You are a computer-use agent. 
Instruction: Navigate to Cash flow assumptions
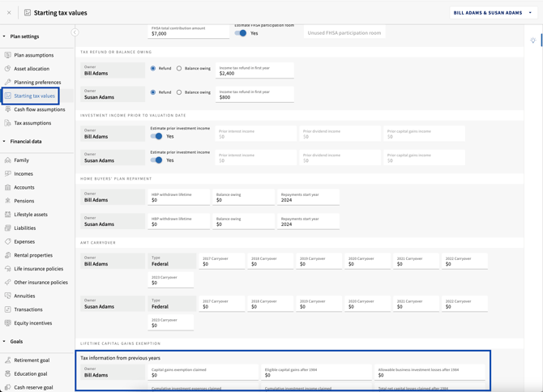click(x=40, y=109)
